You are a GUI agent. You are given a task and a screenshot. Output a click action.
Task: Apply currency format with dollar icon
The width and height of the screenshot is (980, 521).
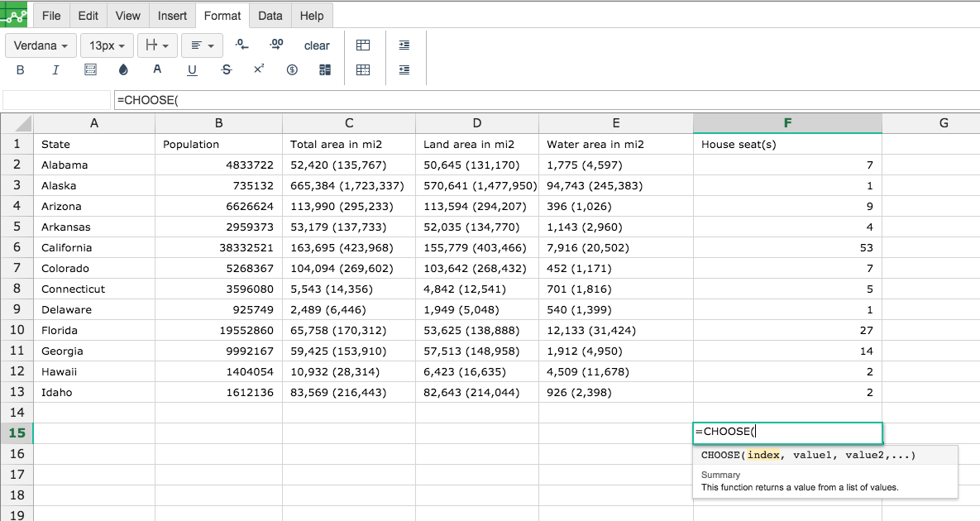coord(292,70)
